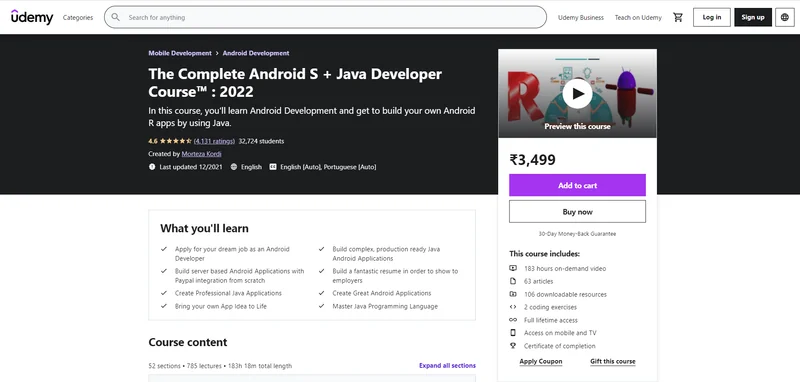The height and width of the screenshot is (382, 800).
Task: Open Udemy Business link
Action: click(x=581, y=17)
